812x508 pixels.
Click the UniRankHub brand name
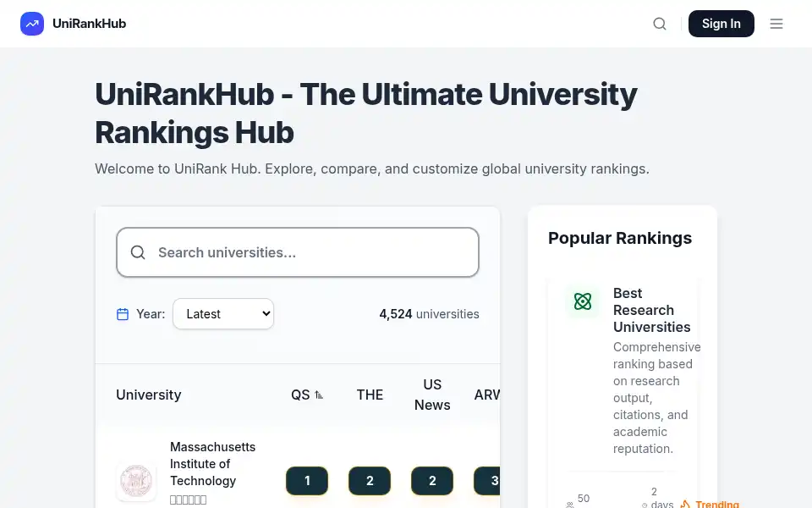point(89,24)
